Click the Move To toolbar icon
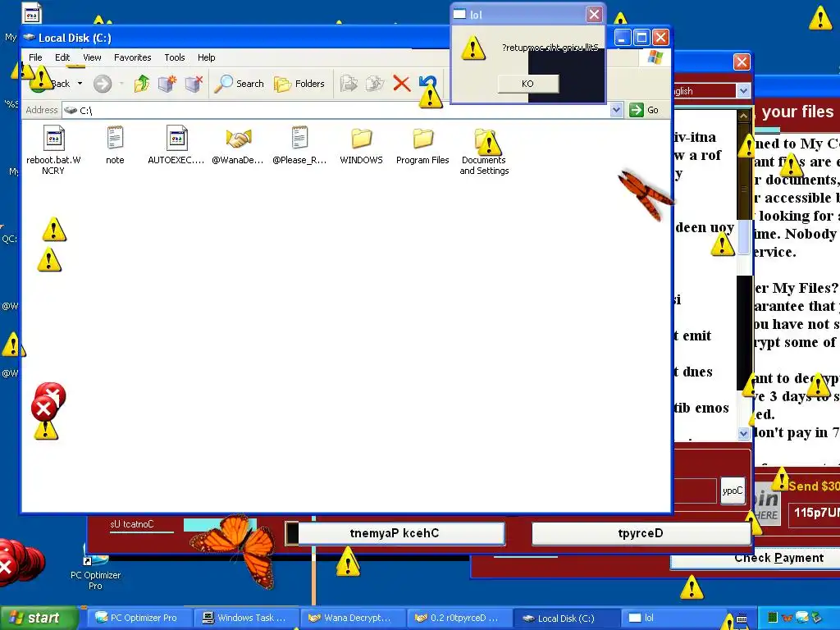Screen dimensions: 840x630 (349, 84)
